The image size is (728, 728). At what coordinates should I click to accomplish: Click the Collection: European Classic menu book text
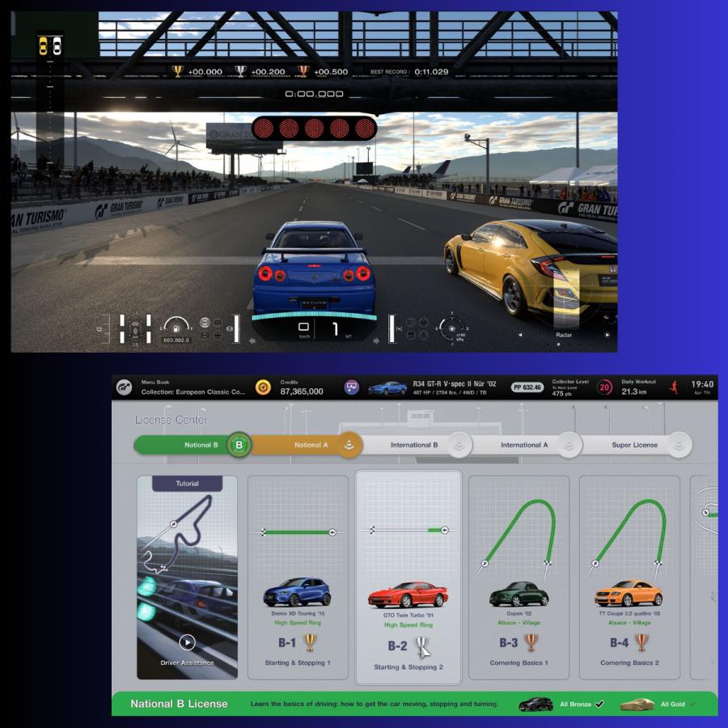point(193,392)
